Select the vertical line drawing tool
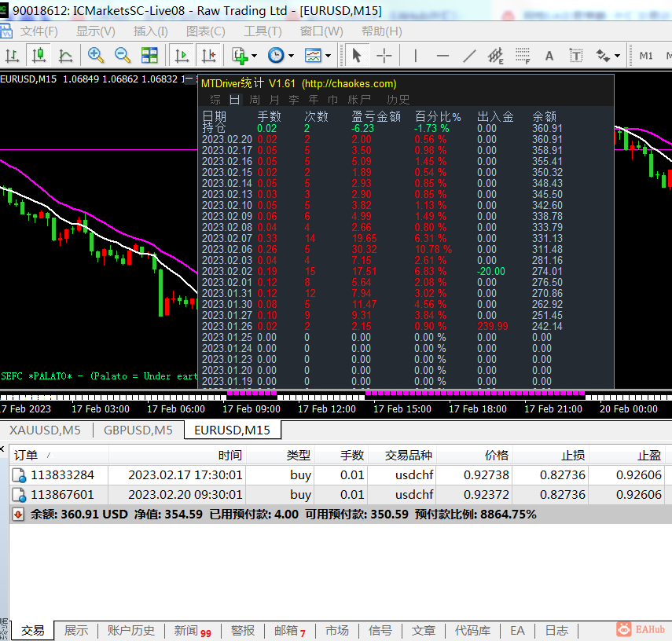Viewport: 672px width, 641px height. tap(415, 56)
